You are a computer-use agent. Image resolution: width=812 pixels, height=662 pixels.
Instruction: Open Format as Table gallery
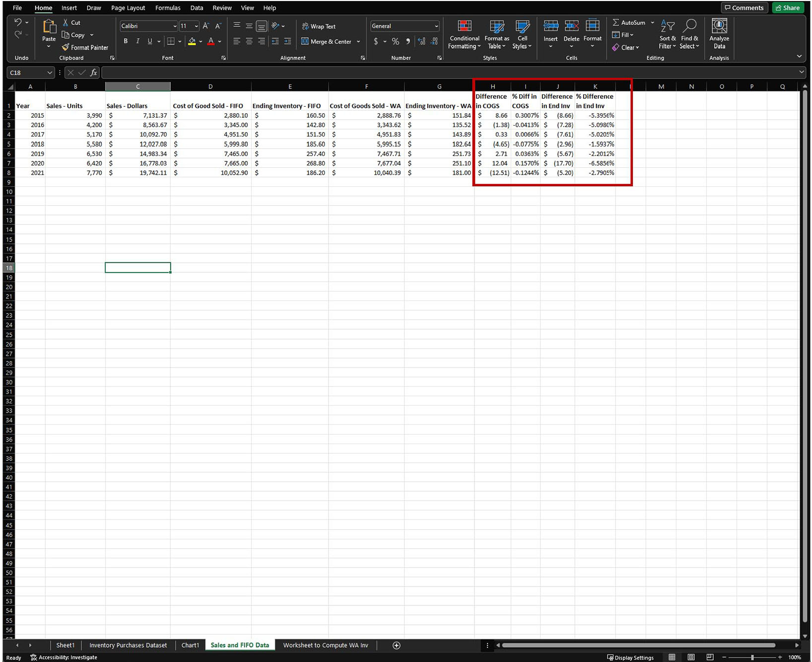coord(497,34)
